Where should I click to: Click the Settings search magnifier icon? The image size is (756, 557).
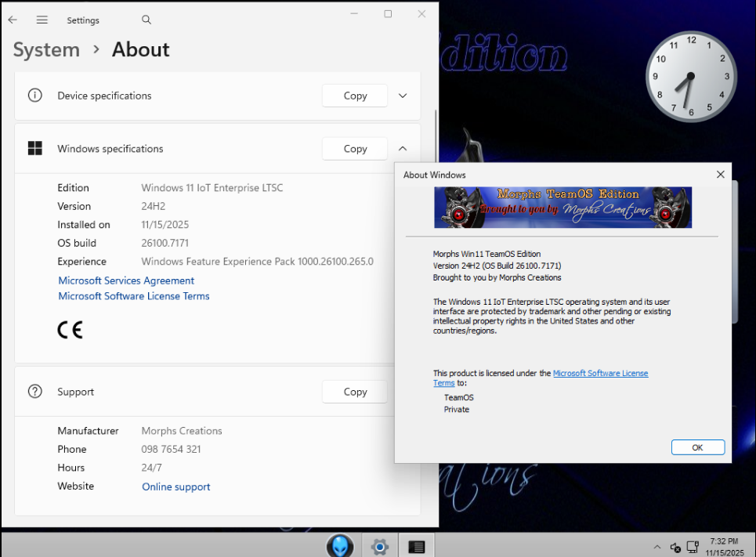[x=146, y=20]
